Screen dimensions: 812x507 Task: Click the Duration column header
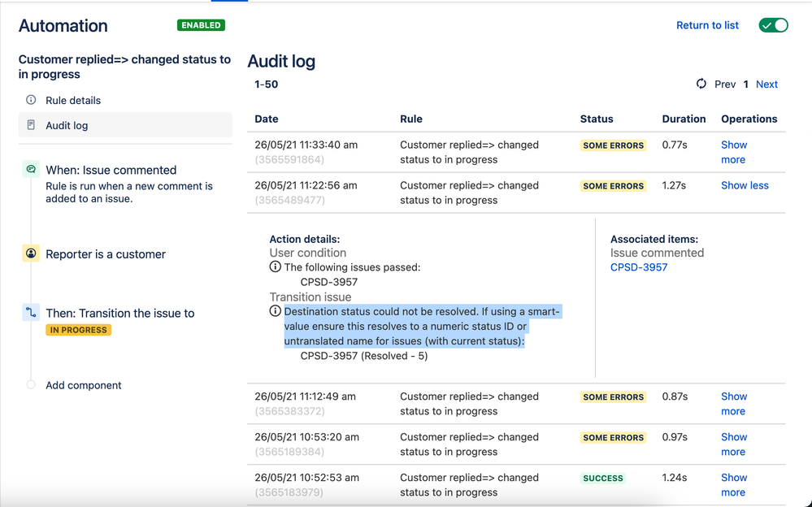(684, 119)
